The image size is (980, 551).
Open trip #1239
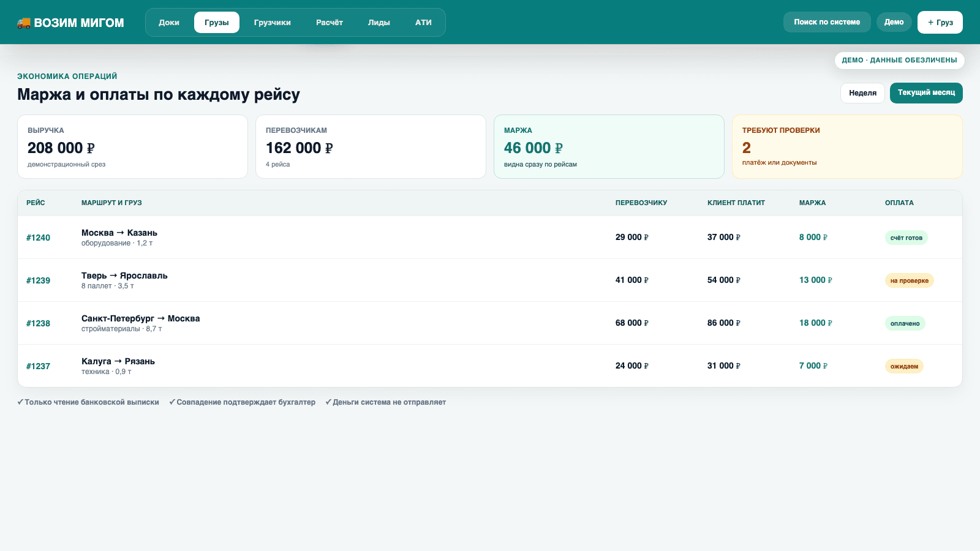click(38, 280)
